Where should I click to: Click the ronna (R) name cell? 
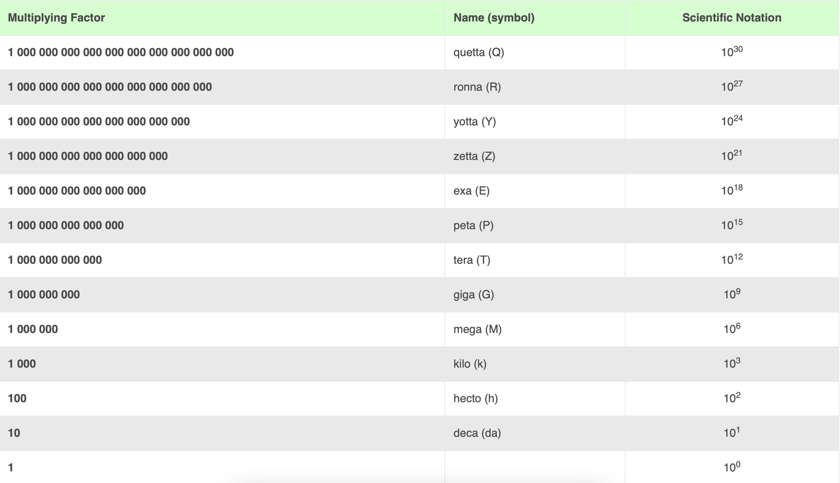point(477,87)
